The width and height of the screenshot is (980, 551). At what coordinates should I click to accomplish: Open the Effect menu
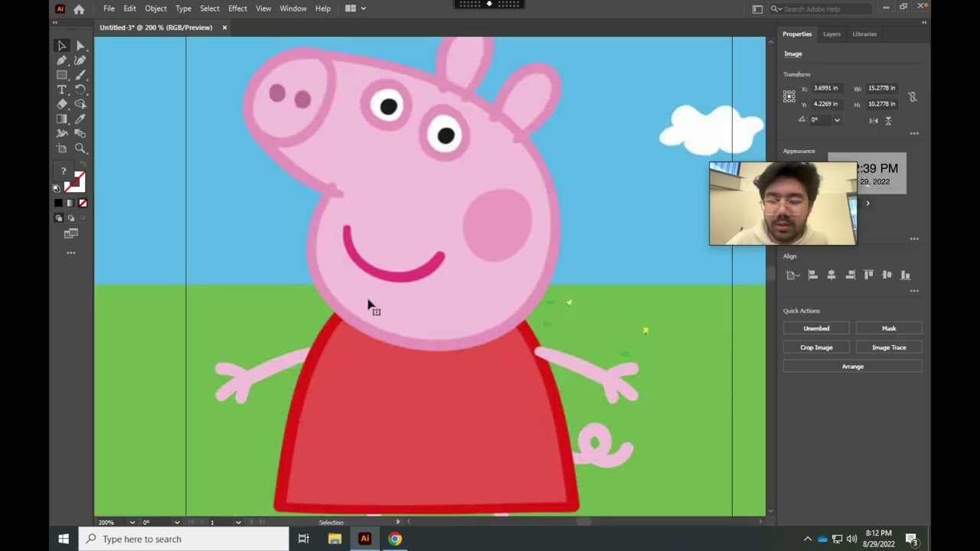click(x=237, y=8)
